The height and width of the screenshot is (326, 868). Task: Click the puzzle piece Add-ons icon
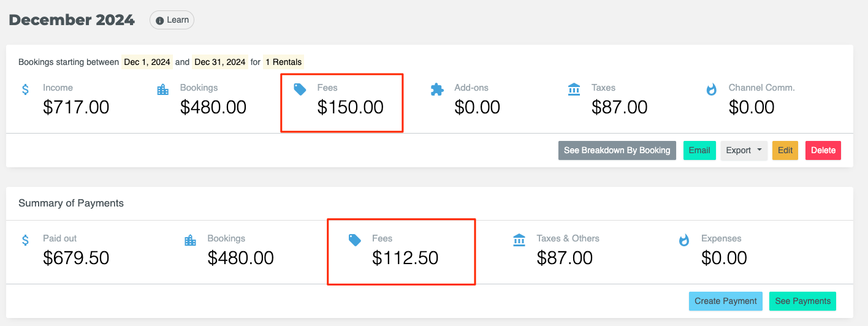437,89
